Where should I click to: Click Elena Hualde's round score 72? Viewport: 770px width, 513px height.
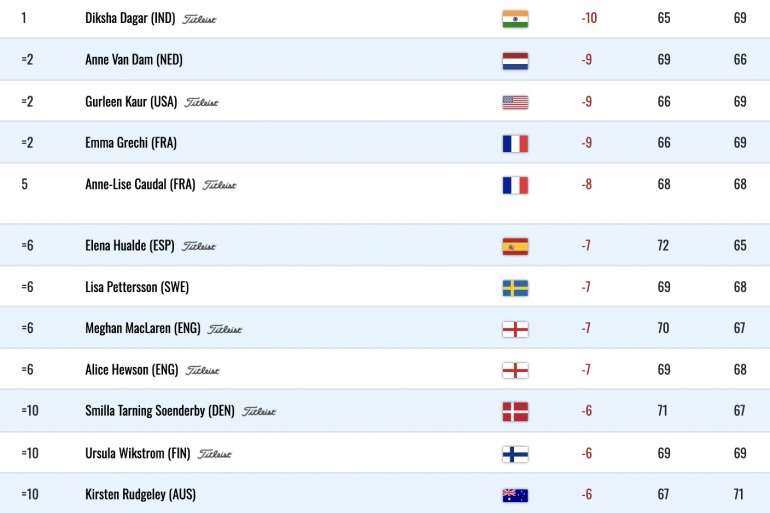(663, 245)
